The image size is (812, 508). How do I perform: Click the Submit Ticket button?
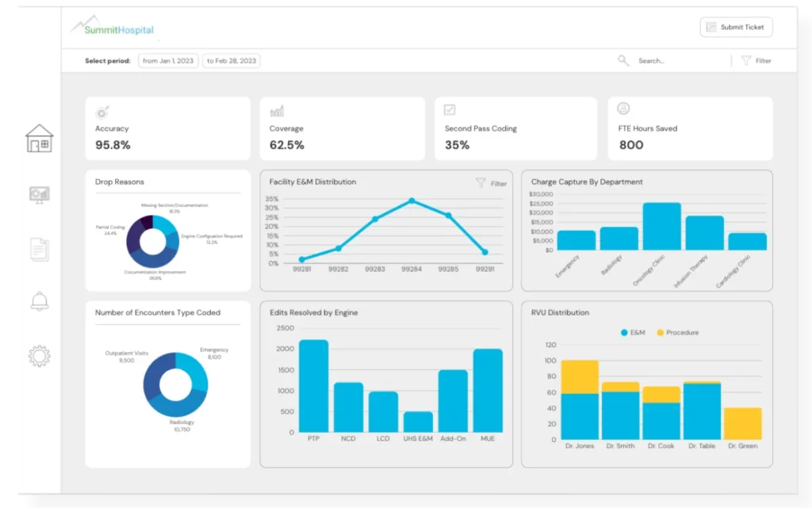tap(736, 27)
